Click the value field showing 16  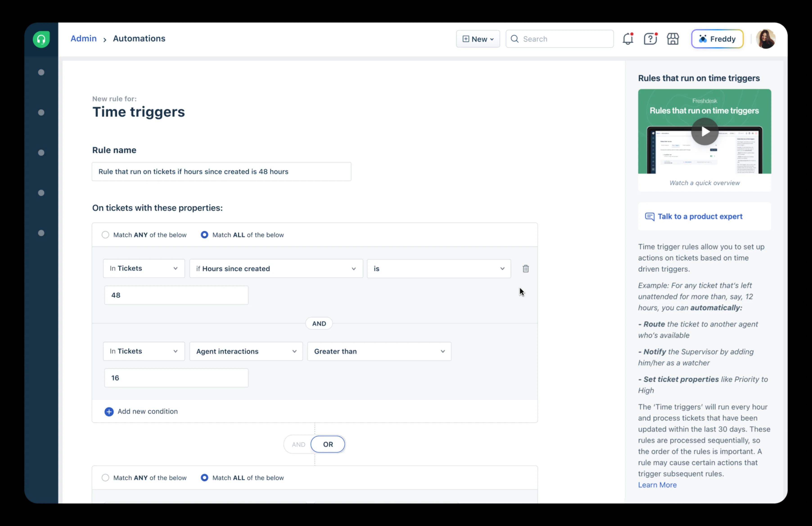[176, 378]
